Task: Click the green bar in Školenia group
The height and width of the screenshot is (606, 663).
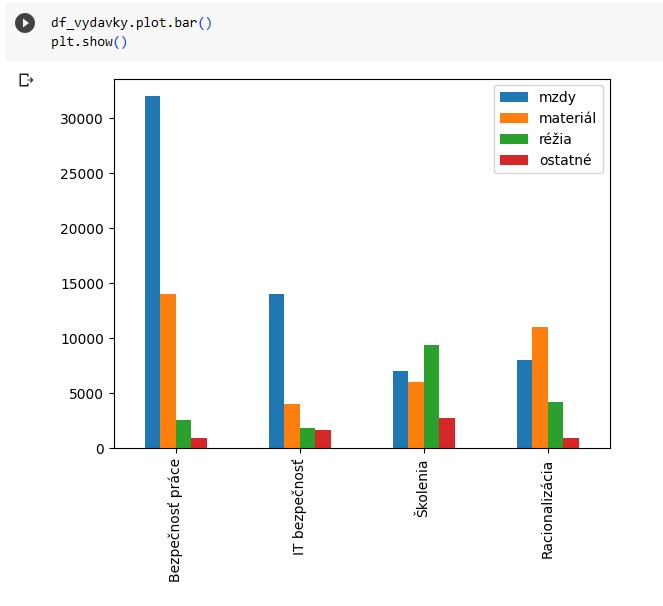Action: [431, 397]
